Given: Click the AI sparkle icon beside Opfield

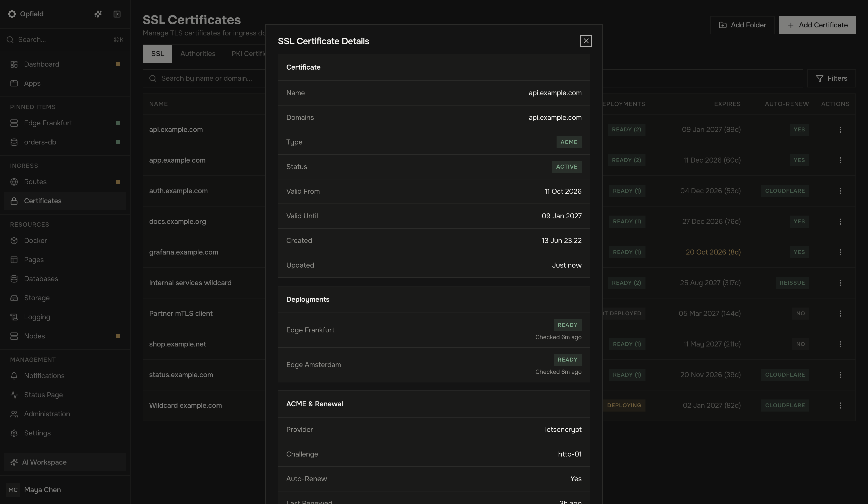Looking at the screenshot, I should [98, 14].
